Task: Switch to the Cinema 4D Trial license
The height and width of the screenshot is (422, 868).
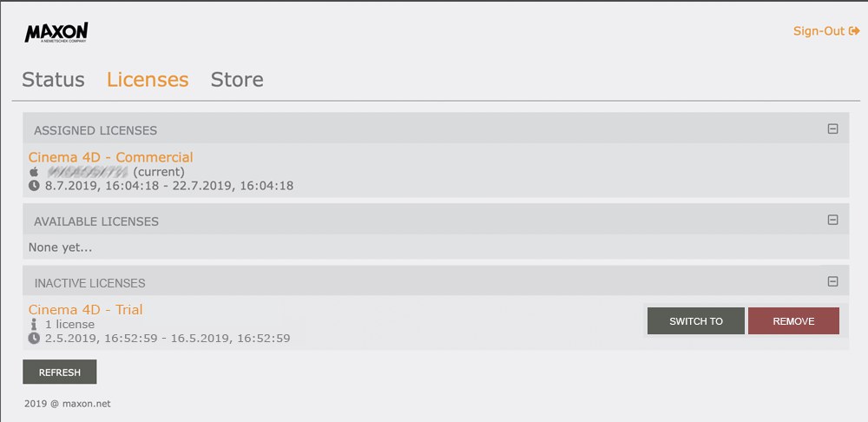Action: click(x=696, y=321)
